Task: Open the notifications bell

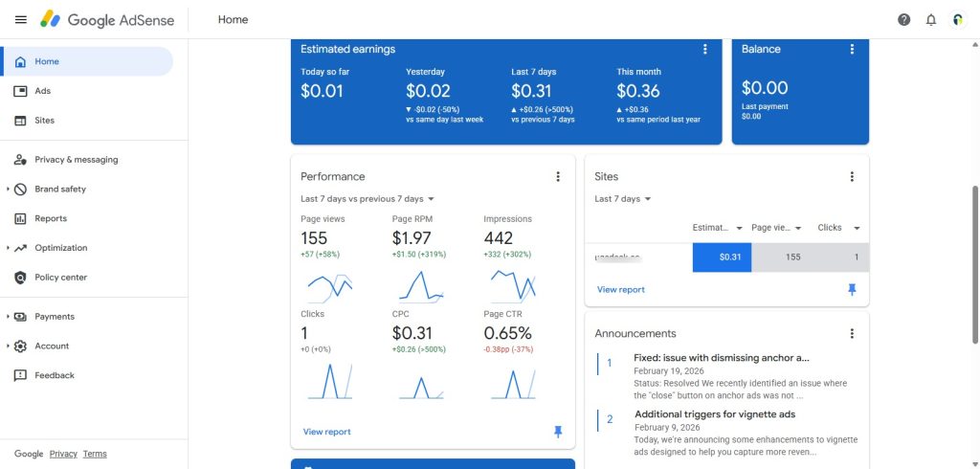Action: pyautogui.click(x=931, y=19)
